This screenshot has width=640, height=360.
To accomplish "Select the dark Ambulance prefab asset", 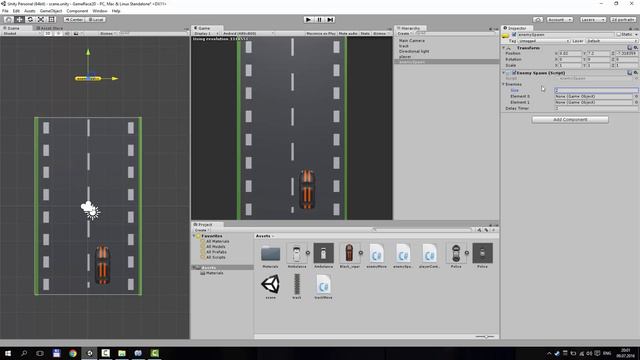I will click(323, 254).
